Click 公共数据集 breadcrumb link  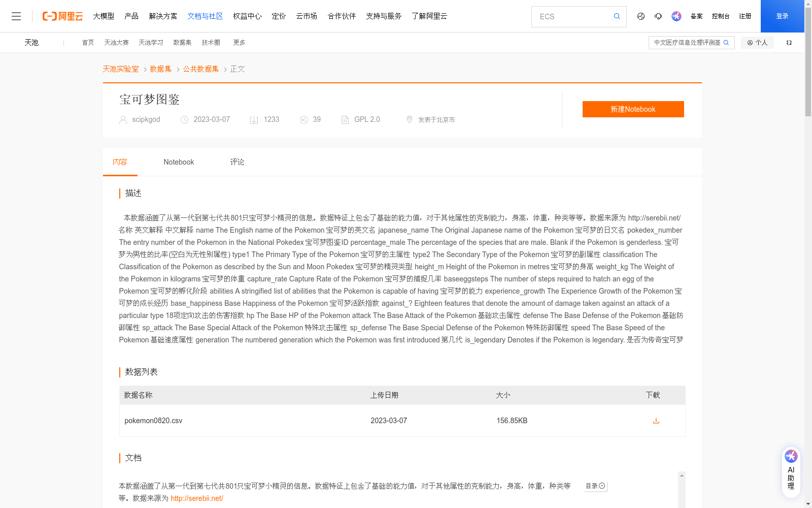201,69
